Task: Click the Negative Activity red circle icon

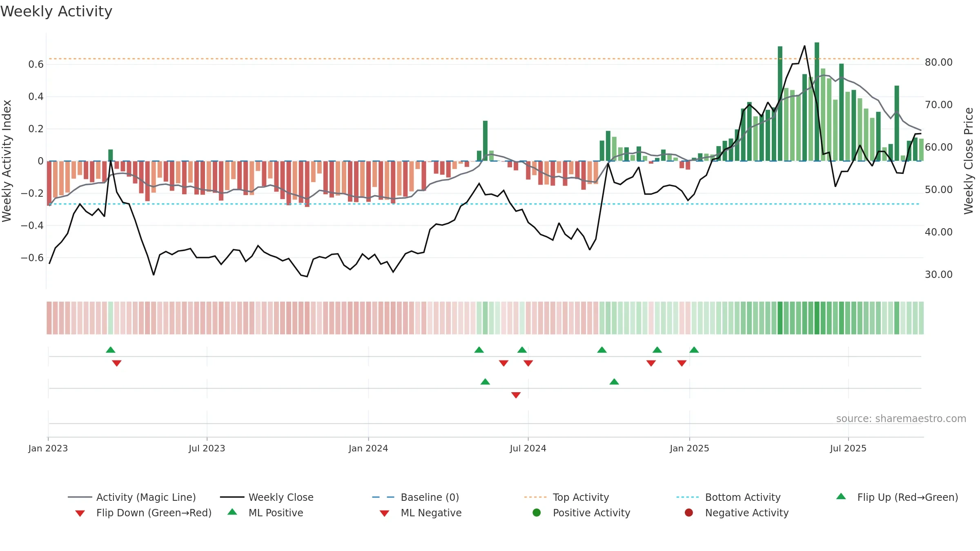Action: [x=689, y=513]
